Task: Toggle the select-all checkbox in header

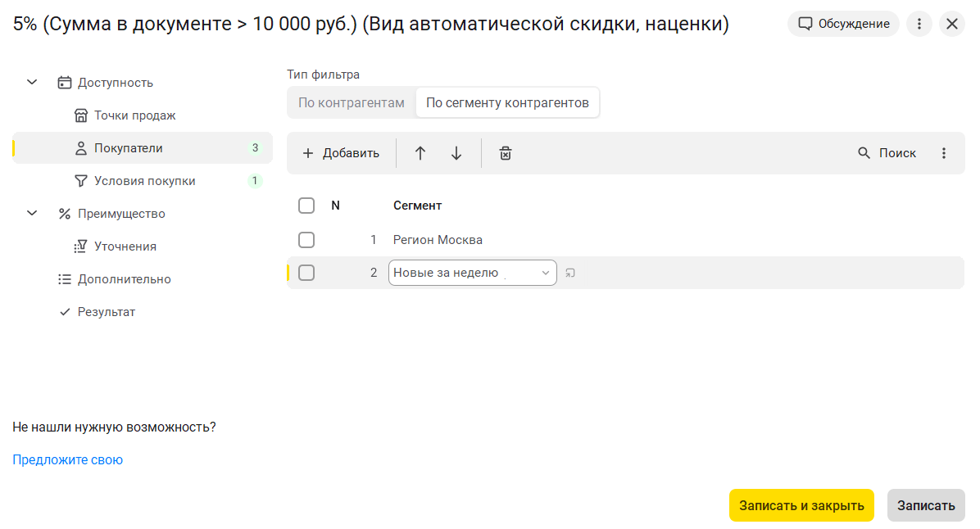Action: [306, 206]
